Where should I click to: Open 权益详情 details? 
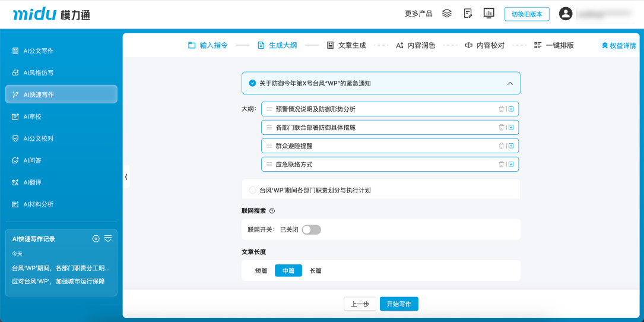tap(618, 46)
